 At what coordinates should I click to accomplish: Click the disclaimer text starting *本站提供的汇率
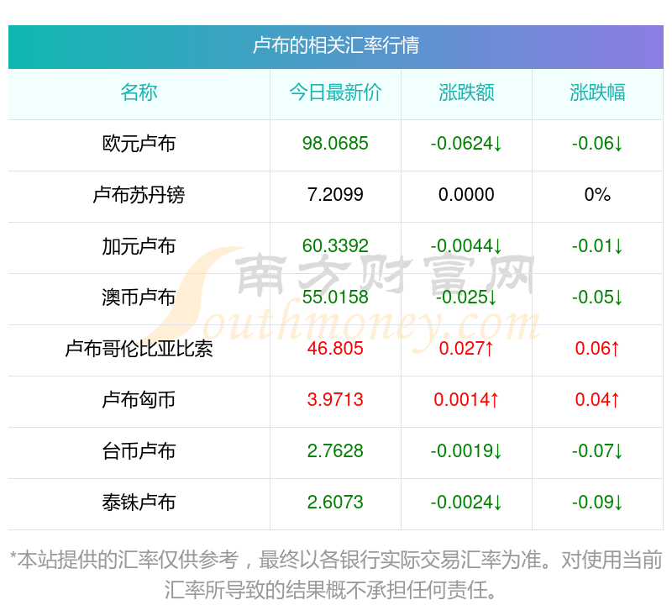336,576
